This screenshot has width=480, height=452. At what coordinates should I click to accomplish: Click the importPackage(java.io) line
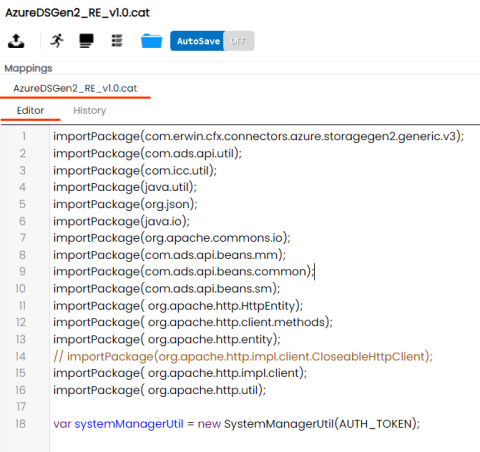point(121,221)
